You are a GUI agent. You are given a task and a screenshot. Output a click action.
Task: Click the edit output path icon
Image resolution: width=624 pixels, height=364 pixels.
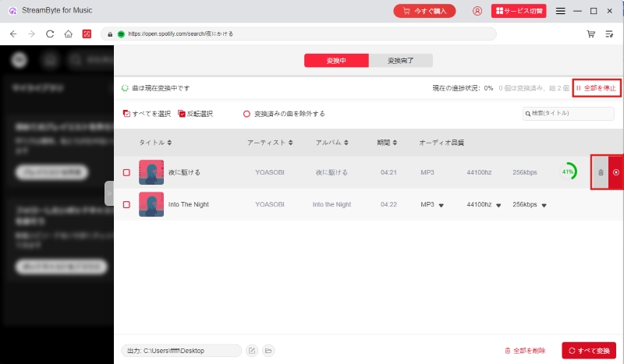tap(252, 351)
